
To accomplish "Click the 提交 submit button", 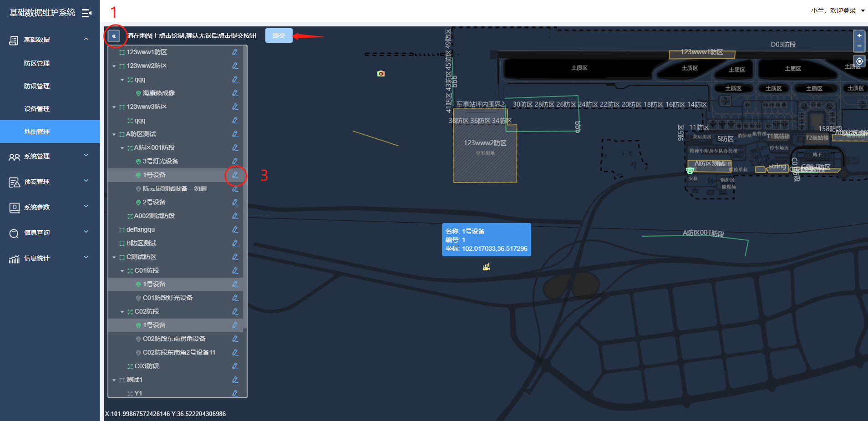I will 279,36.
